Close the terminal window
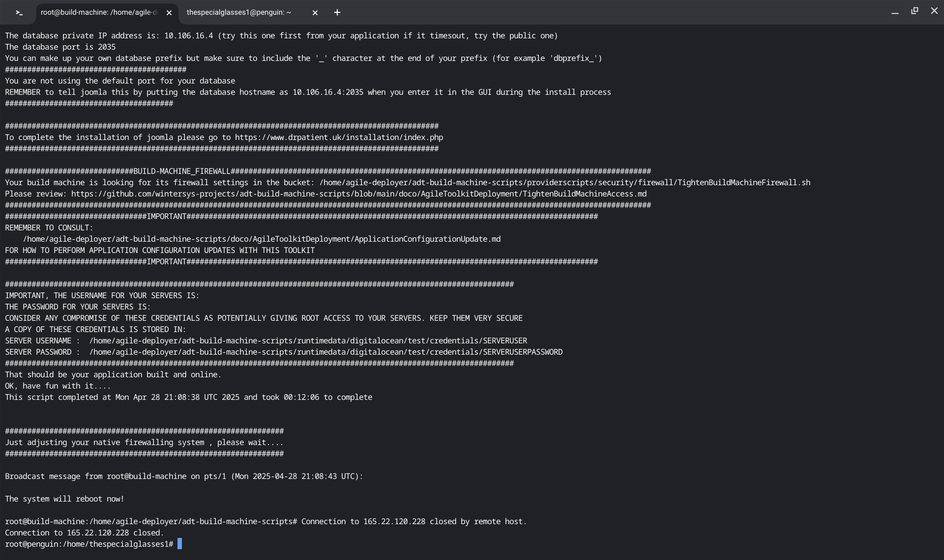 coord(934,11)
